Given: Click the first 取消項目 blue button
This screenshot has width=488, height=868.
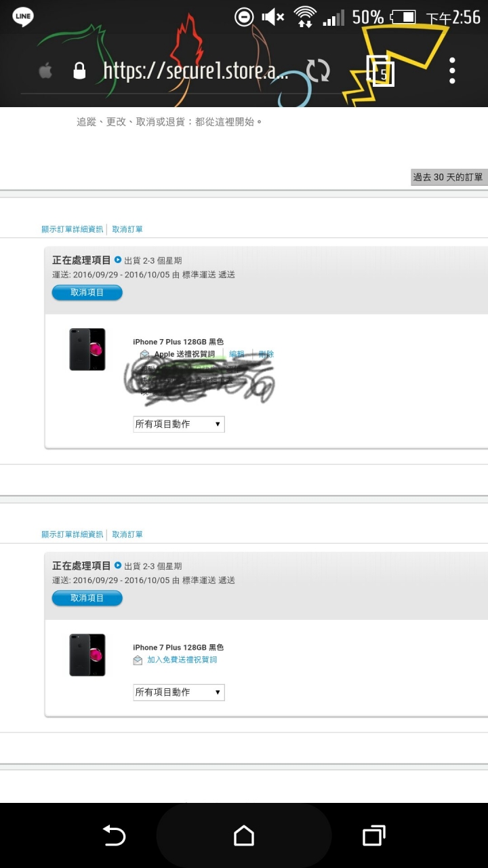Looking at the screenshot, I should 87,292.
